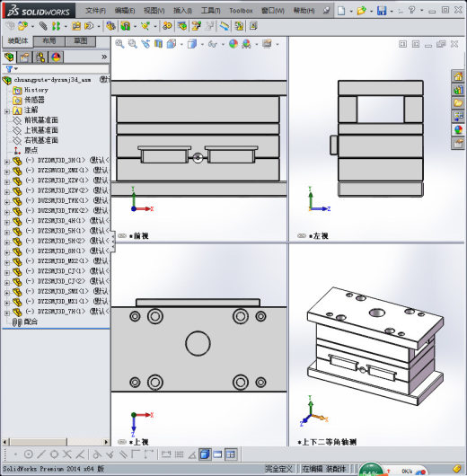Open the 视图(V) menu
This screenshot has width=467, height=476.
point(154,11)
